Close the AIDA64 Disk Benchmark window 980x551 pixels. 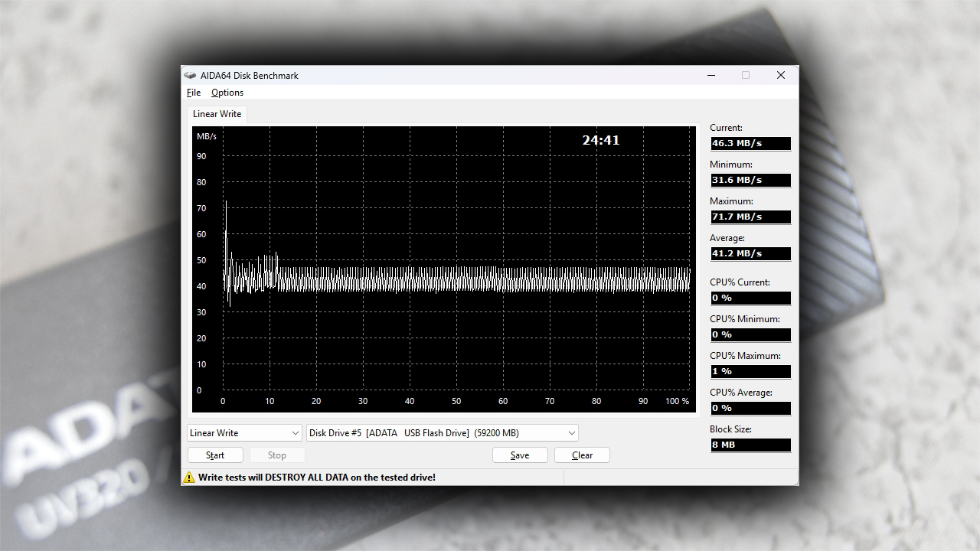(x=780, y=75)
